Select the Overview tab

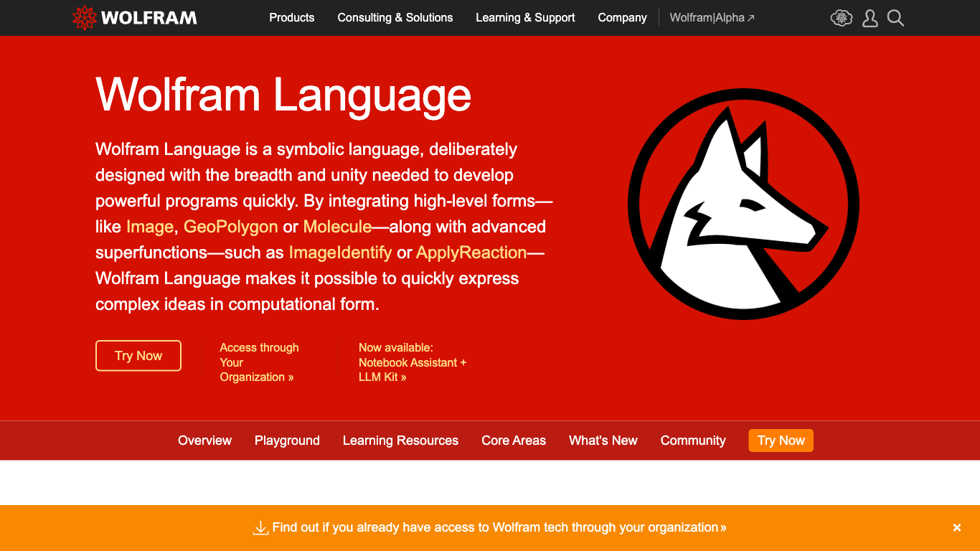204,441
